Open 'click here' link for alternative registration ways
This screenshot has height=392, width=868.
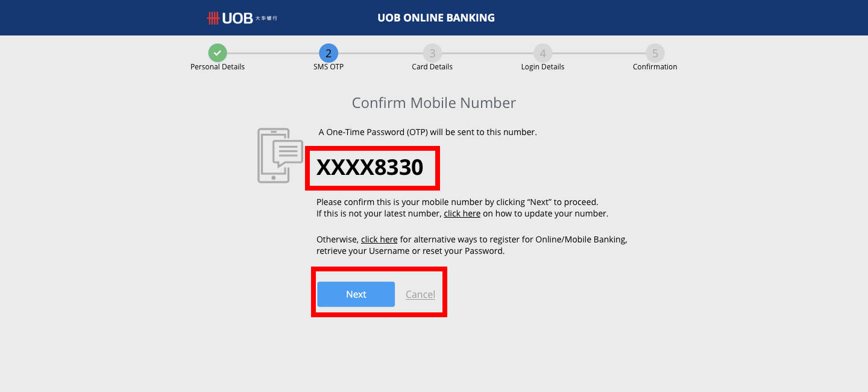(379, 239)
